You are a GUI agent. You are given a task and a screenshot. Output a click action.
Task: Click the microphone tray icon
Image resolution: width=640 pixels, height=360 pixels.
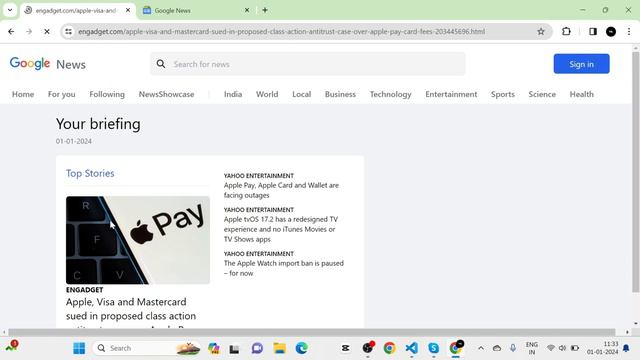pos(513,348)
